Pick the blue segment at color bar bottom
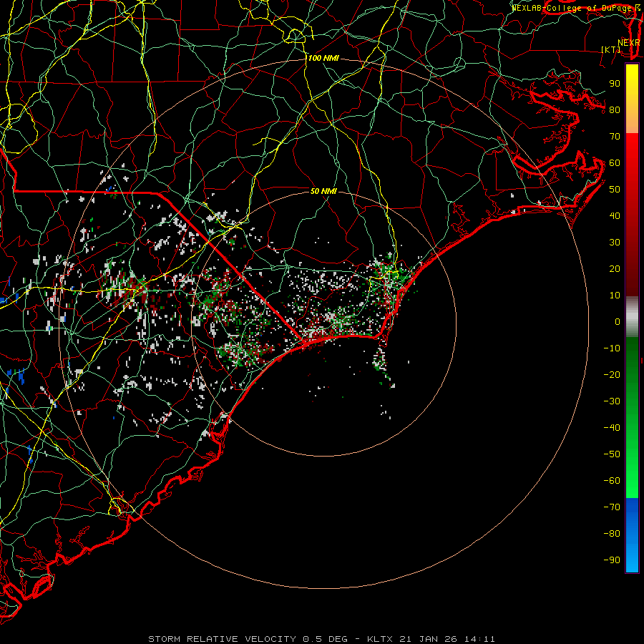This screenshot has width=644, height=644. click(x=632, y=535)
